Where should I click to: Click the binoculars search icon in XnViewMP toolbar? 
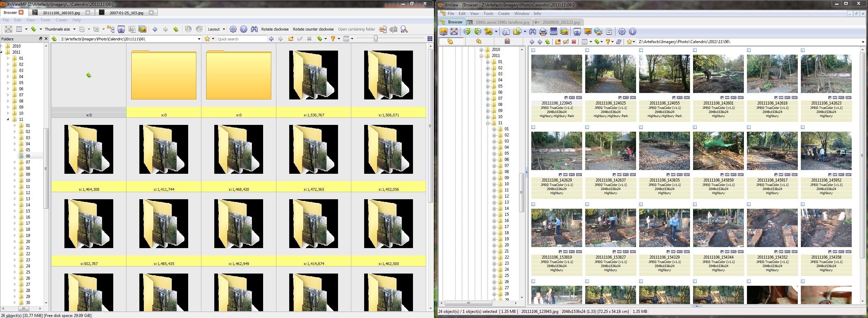254,29
